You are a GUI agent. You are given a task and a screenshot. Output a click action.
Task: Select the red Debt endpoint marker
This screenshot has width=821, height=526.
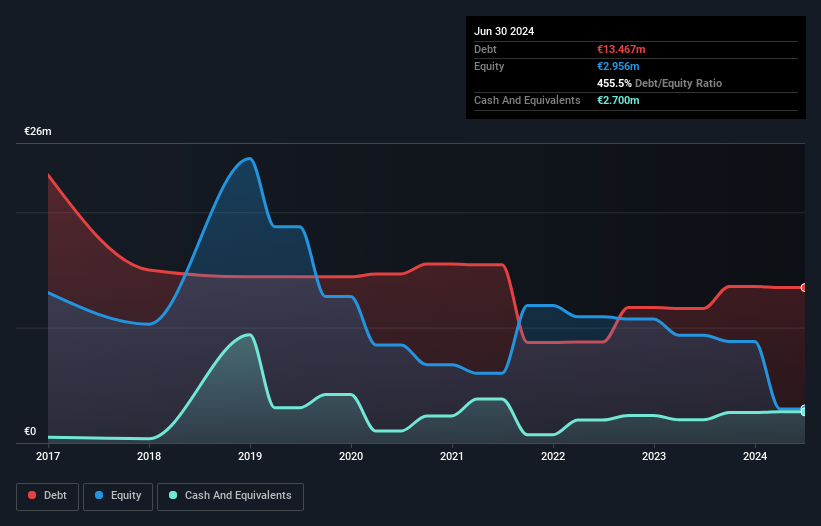[804, 287]
